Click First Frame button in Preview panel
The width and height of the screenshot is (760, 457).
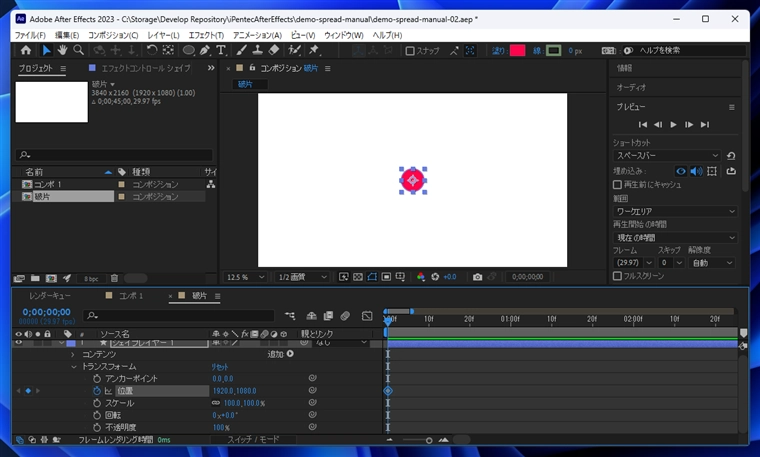pyautogui.click(x=643, y=125)
